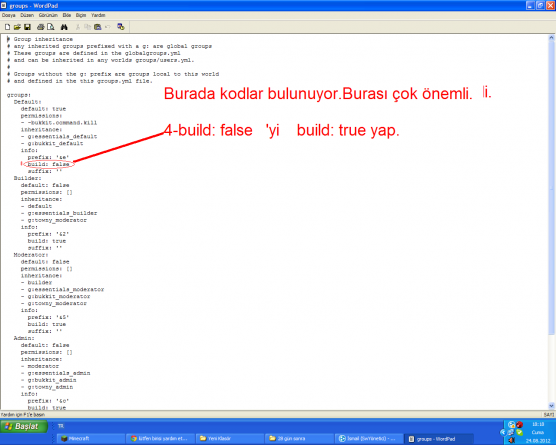
Task: Click the '# Group inheritance' comment line
Action: [40, 39]
